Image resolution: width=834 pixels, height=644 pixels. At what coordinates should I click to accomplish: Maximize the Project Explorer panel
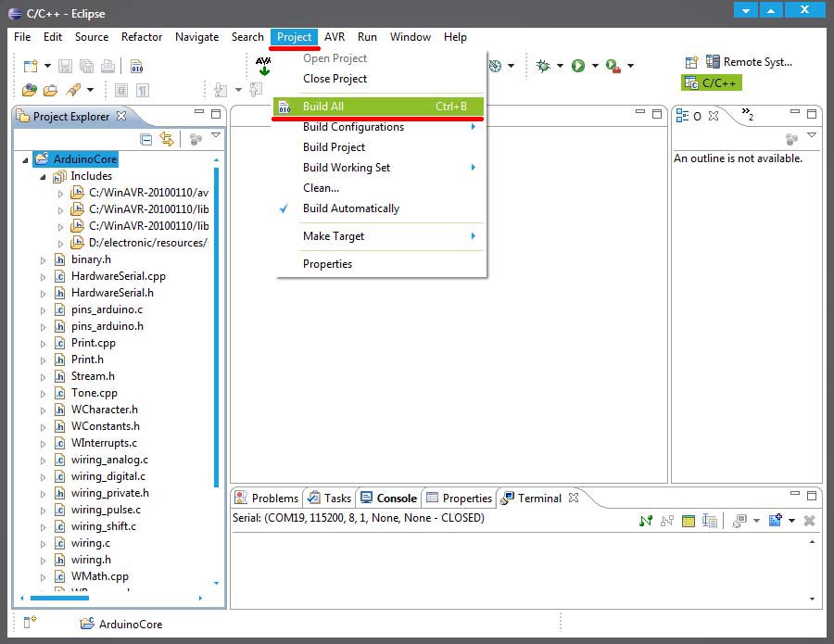click(216, 114)
